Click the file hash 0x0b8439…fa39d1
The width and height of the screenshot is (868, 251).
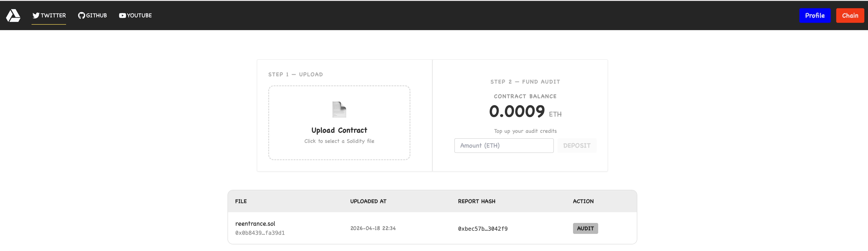(x=260, y=233)
